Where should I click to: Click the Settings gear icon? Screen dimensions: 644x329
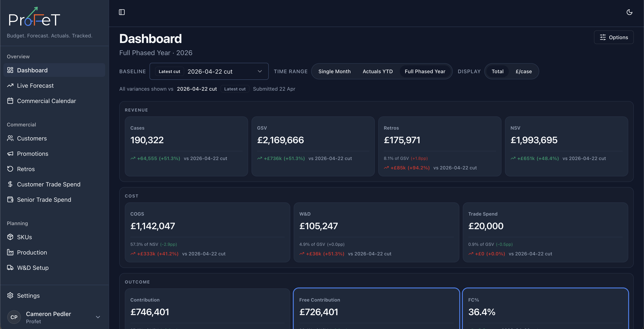(10, 296)
